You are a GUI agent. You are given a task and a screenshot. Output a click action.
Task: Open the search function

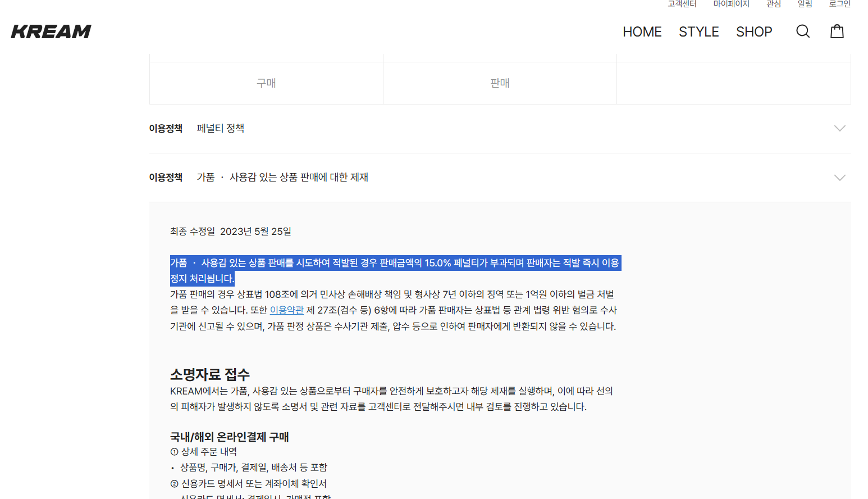point(803,31)
